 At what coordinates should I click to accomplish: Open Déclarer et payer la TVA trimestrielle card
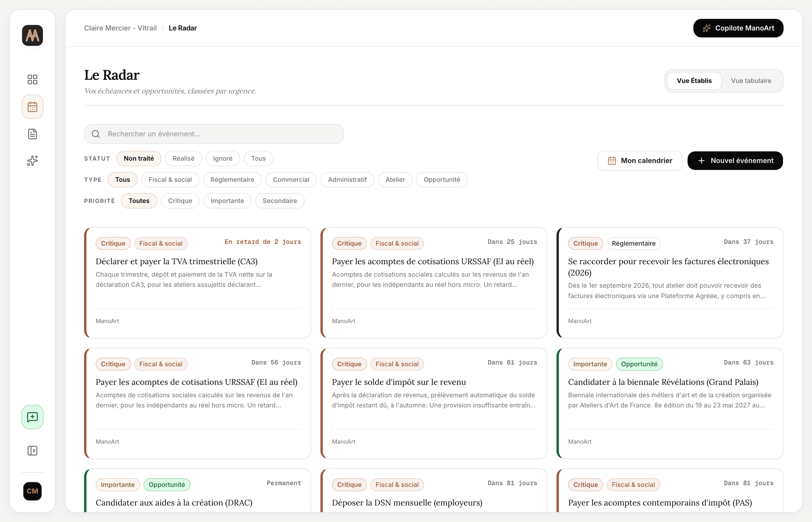[x=197, y=283]
